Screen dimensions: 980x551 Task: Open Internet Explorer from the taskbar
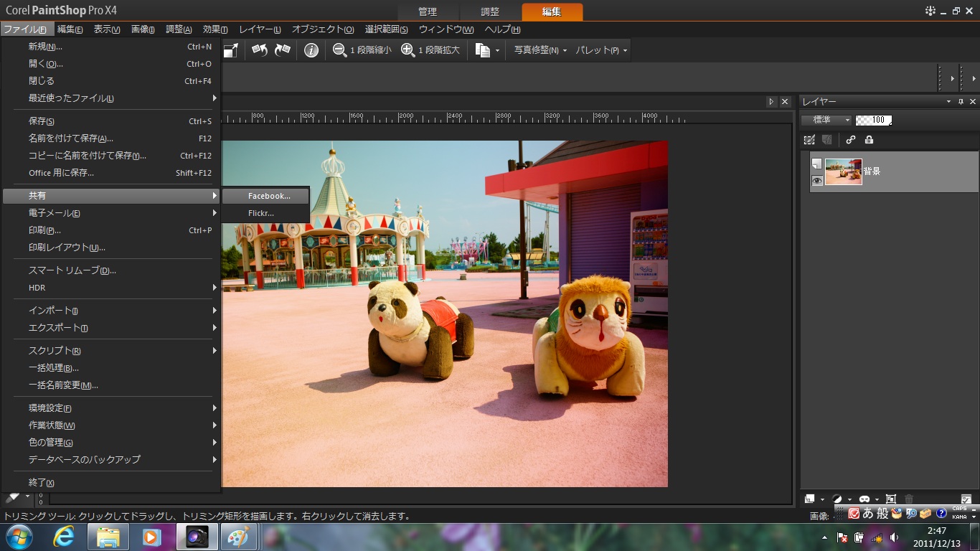[64, 537]
